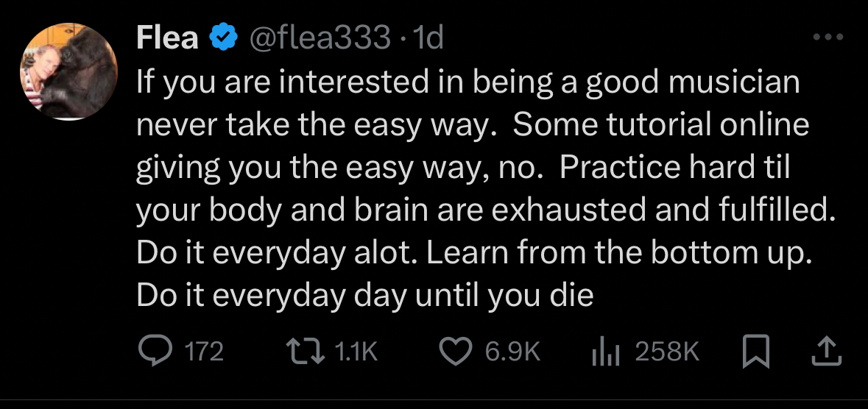Click the share upload arrow icon
This screenshot has width=868, height=409.
coord(825,351)
